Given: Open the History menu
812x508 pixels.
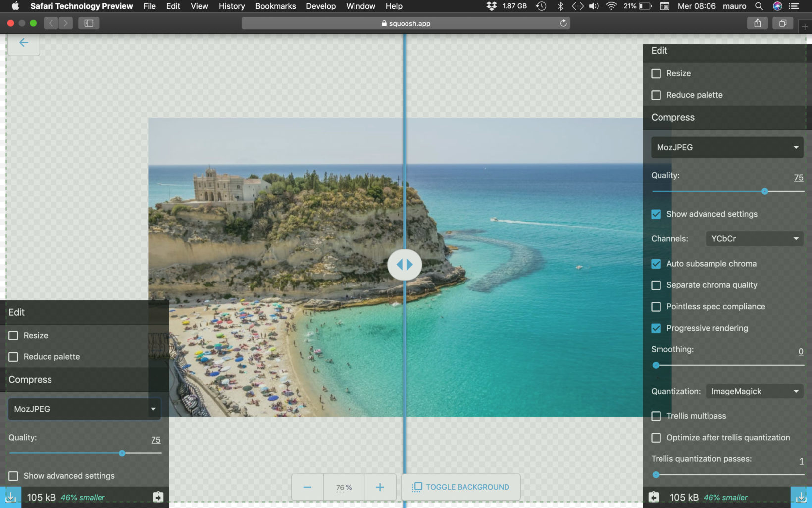Looking at the screenshot, I should (x=232, y=6).
